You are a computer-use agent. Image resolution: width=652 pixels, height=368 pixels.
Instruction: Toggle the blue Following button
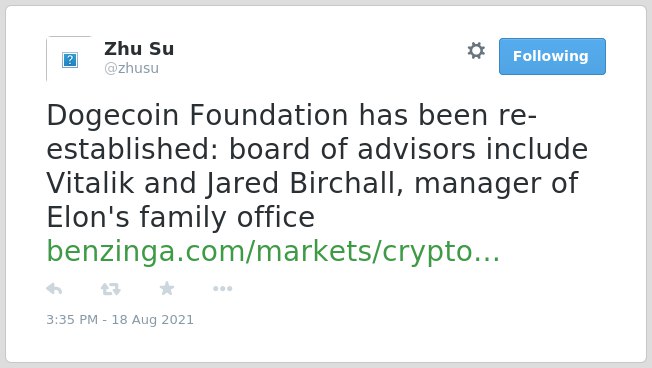(552, 57)
